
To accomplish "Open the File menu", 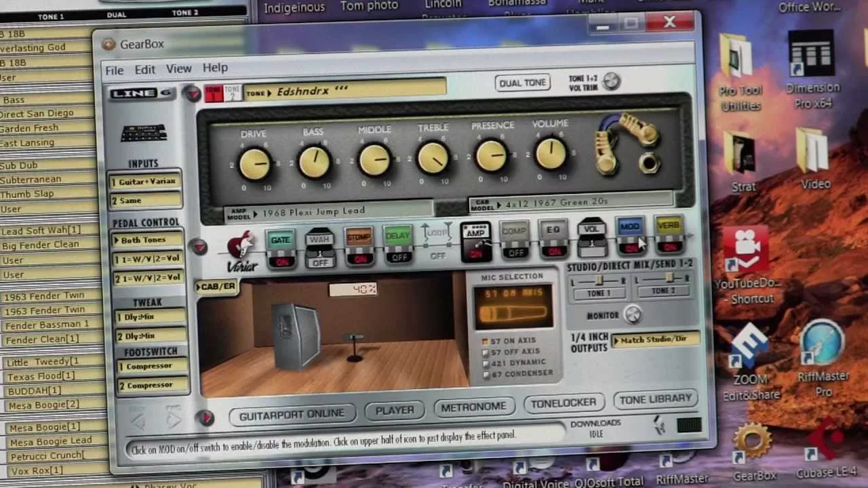I will (114, 70).
